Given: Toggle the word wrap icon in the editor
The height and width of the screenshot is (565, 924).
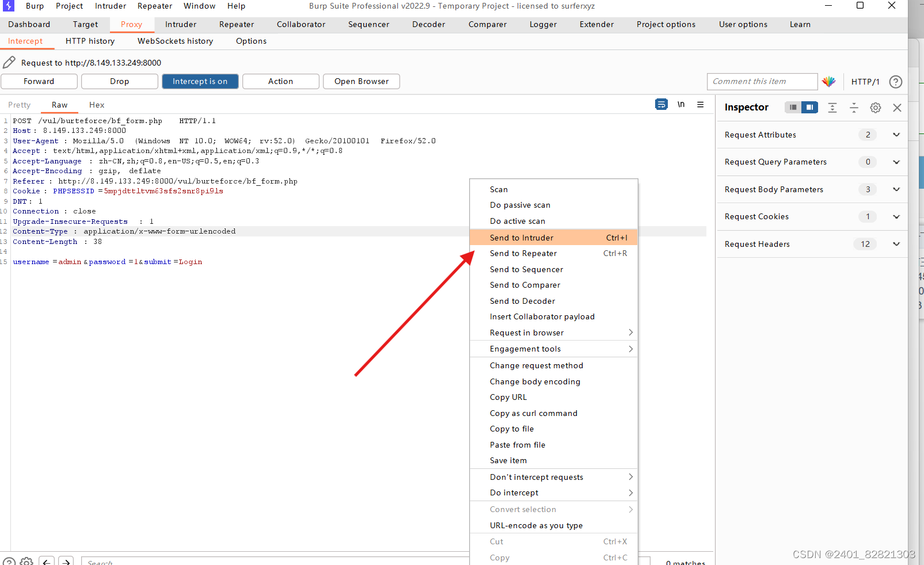Looking at the screenshot, I should pyautogui.click(x=661, y=104).
